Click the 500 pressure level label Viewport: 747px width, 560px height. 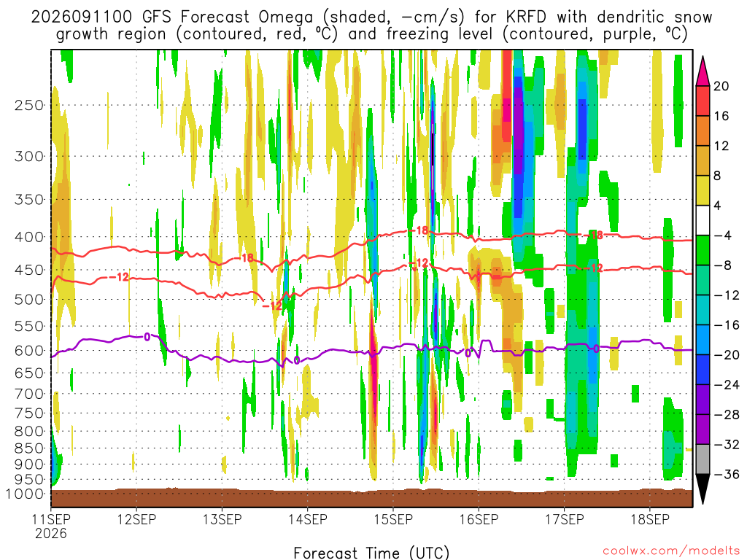pos(29,300)
